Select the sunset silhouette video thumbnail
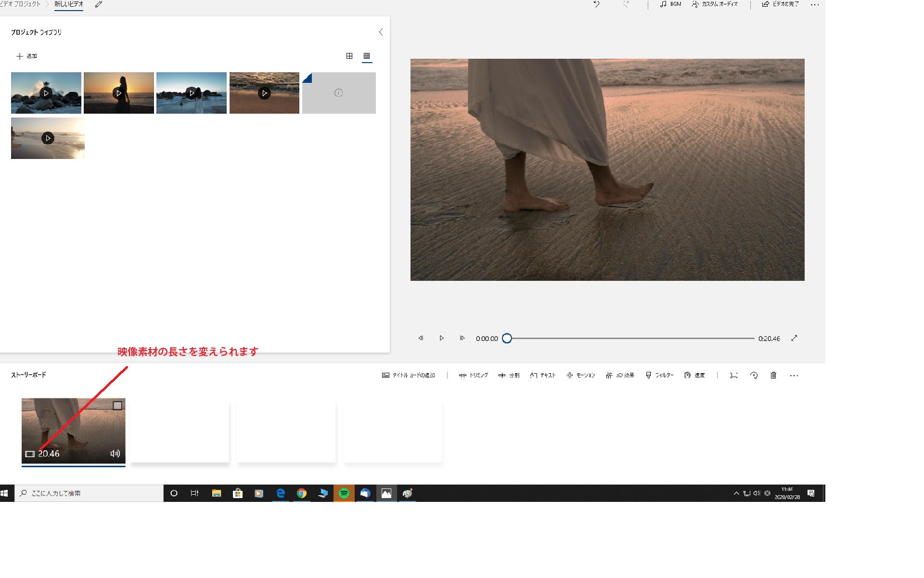 point(119,93)
